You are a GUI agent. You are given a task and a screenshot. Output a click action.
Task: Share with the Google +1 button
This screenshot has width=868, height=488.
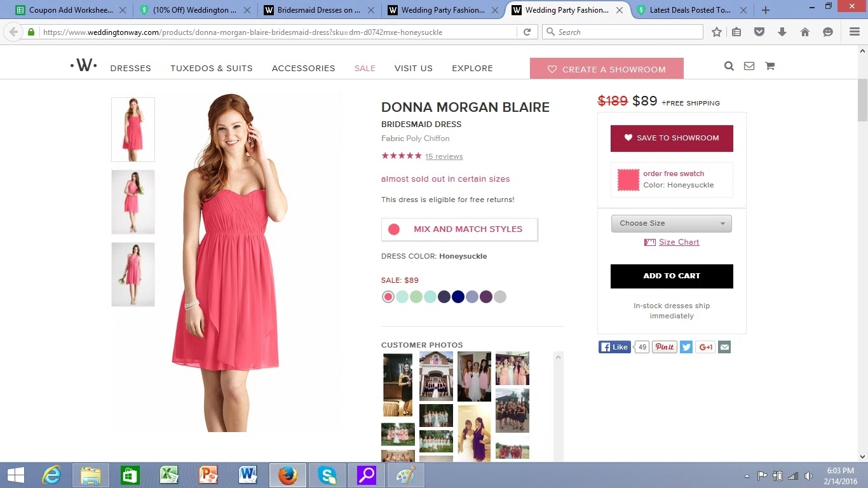(705, 347)
